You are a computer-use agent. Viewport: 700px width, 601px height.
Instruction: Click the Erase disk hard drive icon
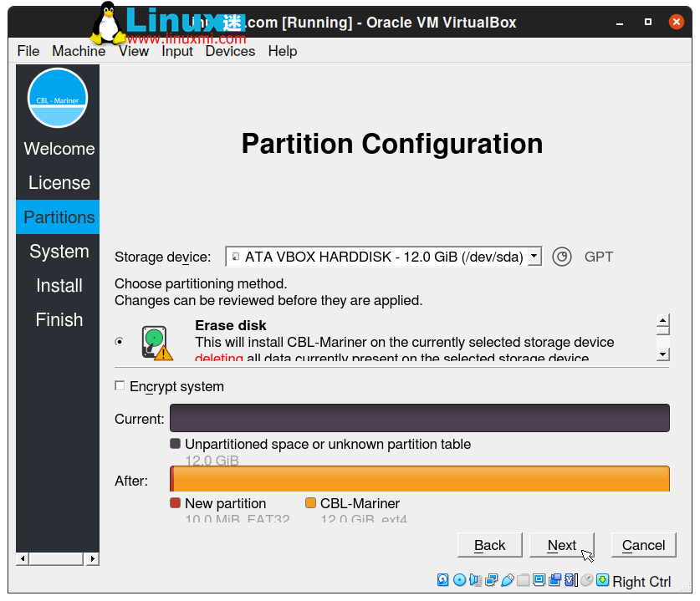click(x=157, y=342)
